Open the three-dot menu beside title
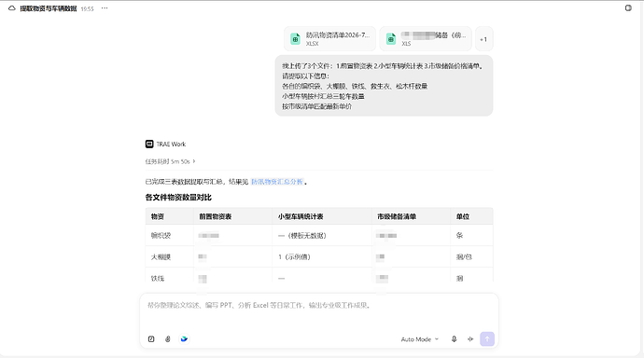The height and width of the screenshot is (358, 644). pyautogui.click(x=105, y=8)
